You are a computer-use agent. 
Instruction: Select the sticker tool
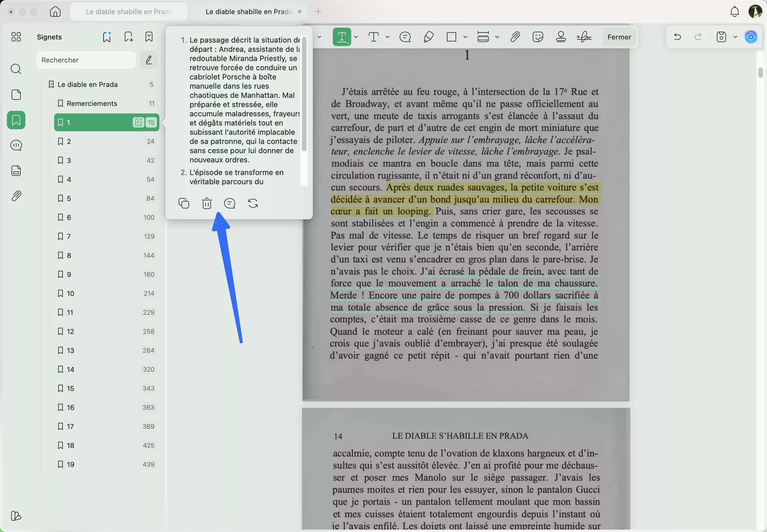coord(538,37)
